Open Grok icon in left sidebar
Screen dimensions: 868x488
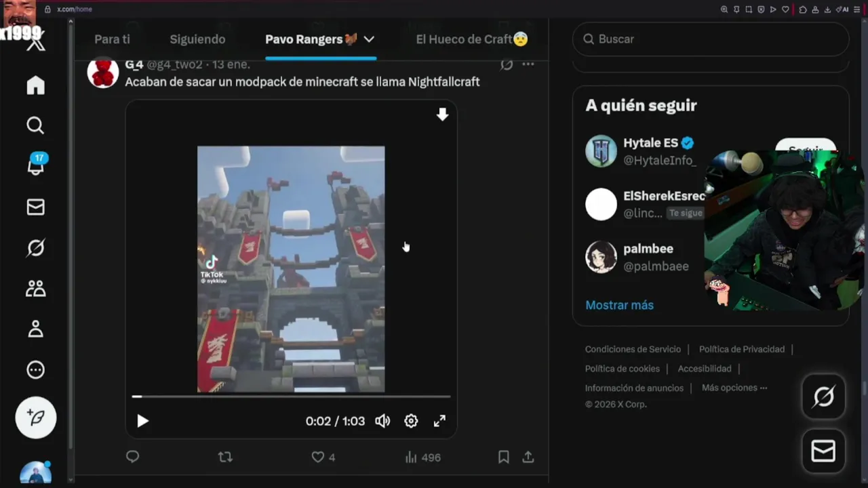click(35, 248)
